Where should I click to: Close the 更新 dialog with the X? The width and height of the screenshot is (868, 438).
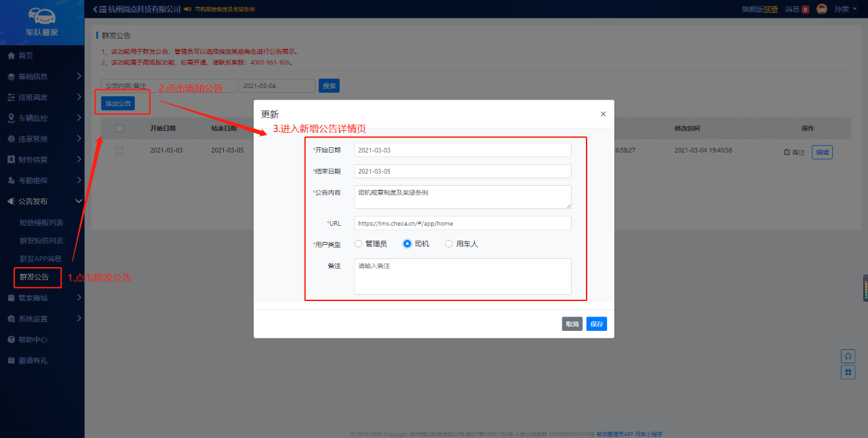pos(603,114)
